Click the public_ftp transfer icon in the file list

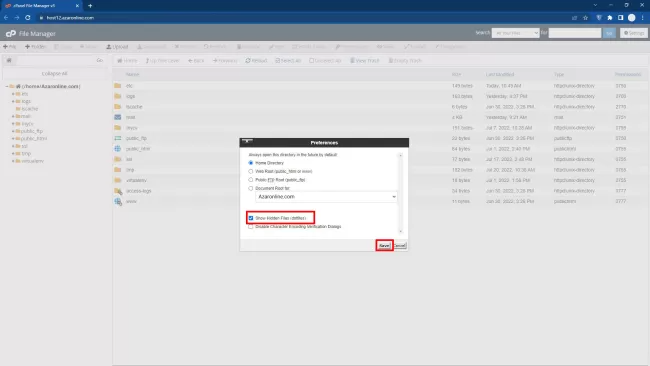[118, 138]
